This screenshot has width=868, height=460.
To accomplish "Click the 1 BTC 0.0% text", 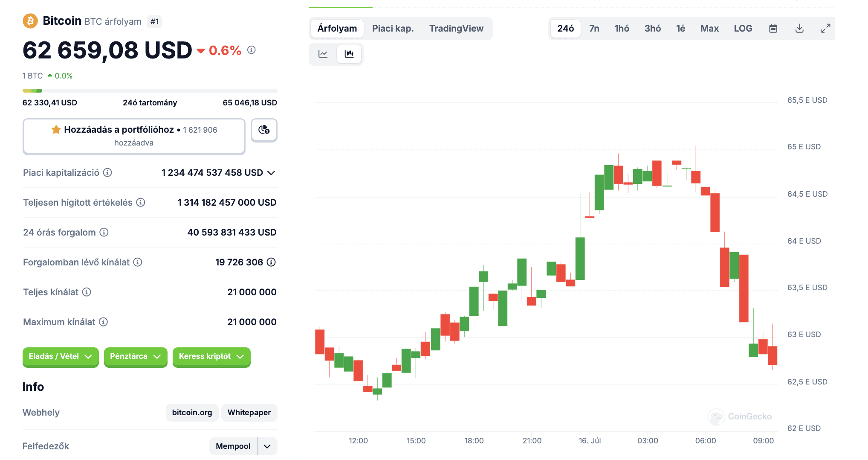I will pos(47,76).
